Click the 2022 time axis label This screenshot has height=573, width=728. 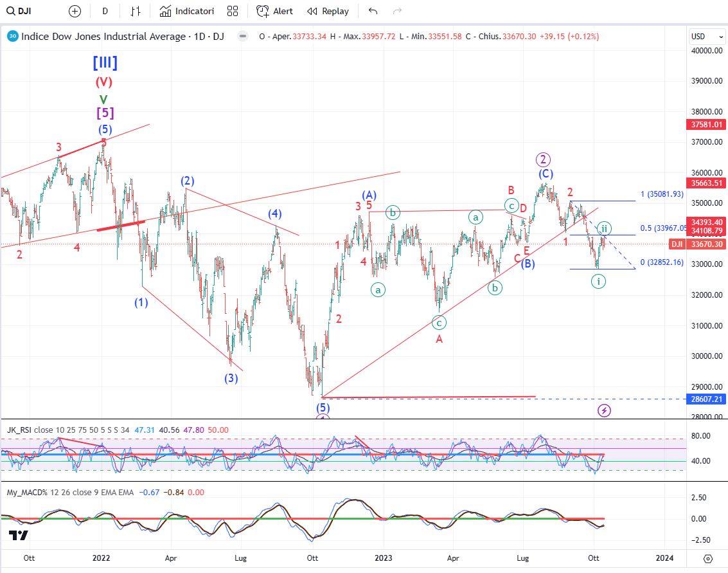tap(102, 558)
